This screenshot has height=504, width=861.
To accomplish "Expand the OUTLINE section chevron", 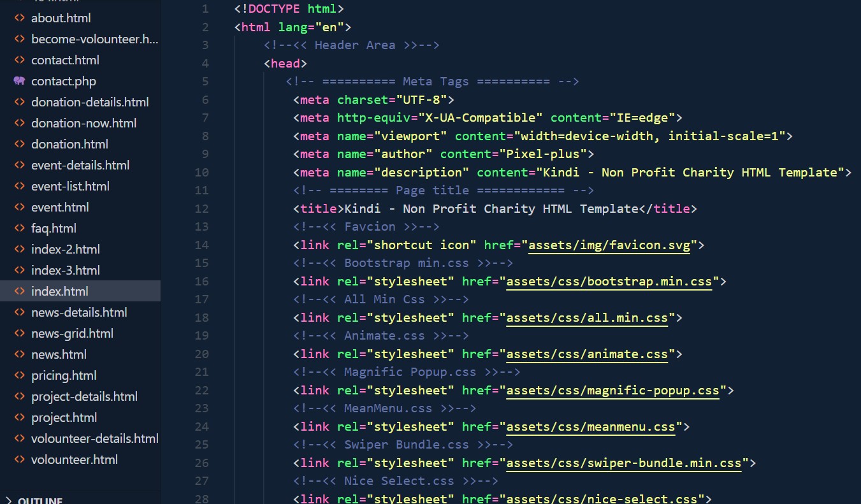I will 8,500.
